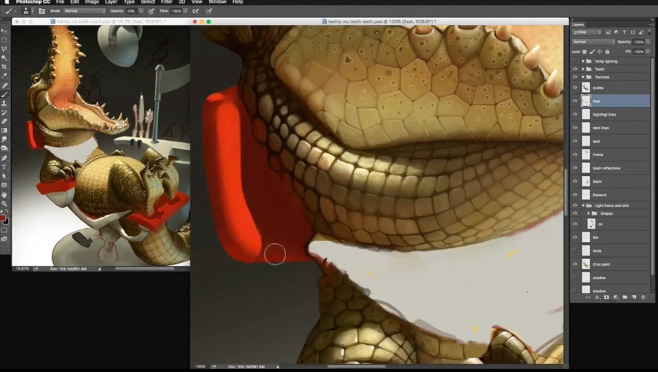
Task: Click the red foreground color swatch
Action: tap(3, 218)
